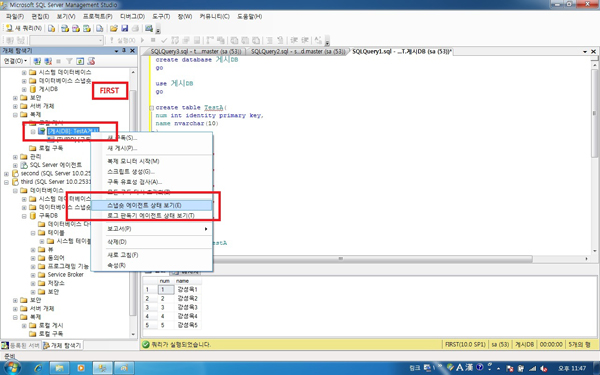This screenshot has width=600, height=375.
Task: Toggle the Object Explorer auto-hide pin
Action: (x=124, y=51)
